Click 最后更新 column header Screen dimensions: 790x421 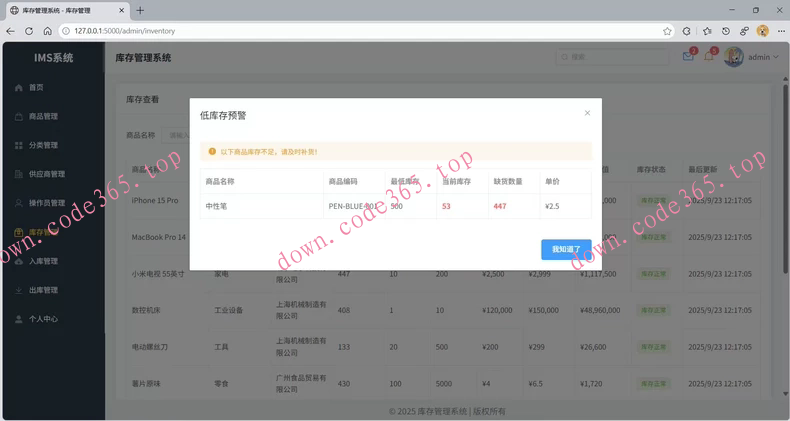702,170
